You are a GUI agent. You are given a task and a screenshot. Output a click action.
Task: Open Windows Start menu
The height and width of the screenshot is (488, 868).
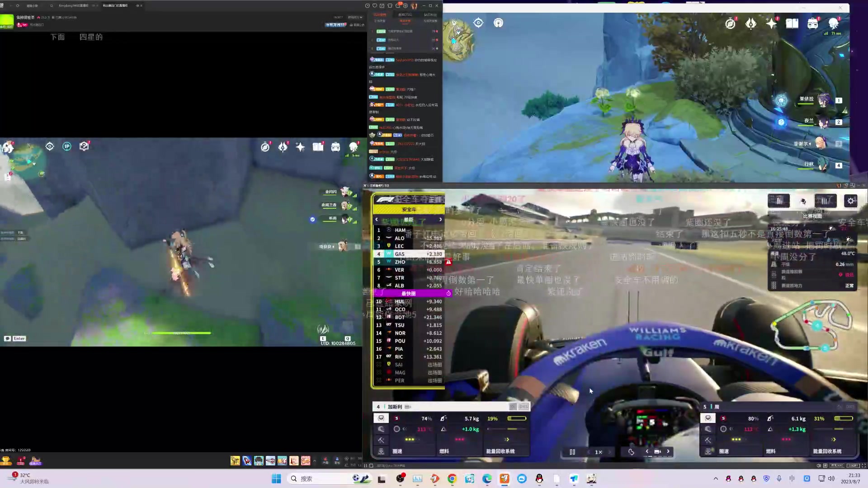[276, 479]
